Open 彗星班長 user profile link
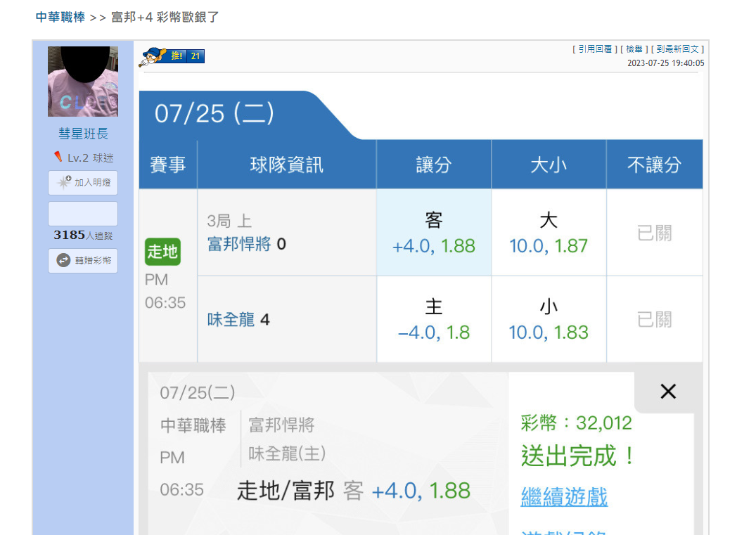 [83, 134]
